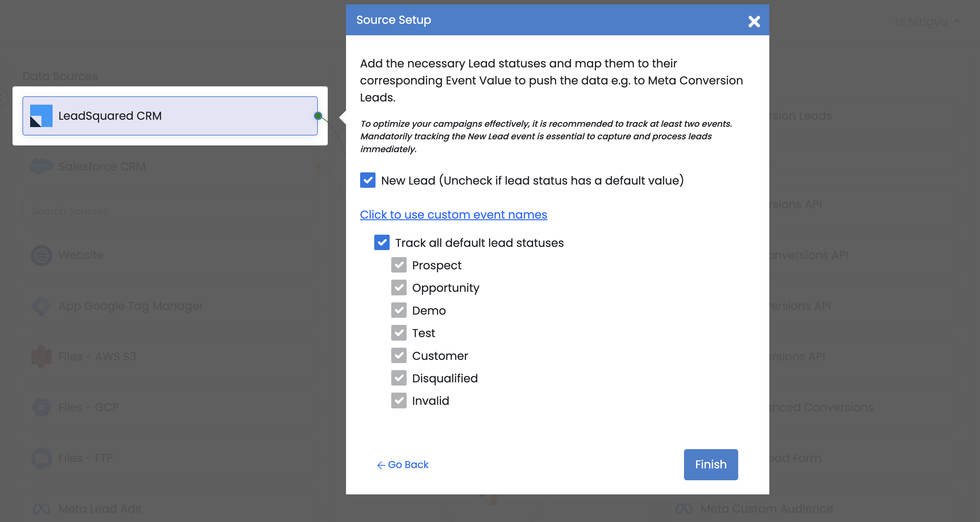Click the Google Tag Manager icon
The image size is (980, 522).
(x=41, y=306)
